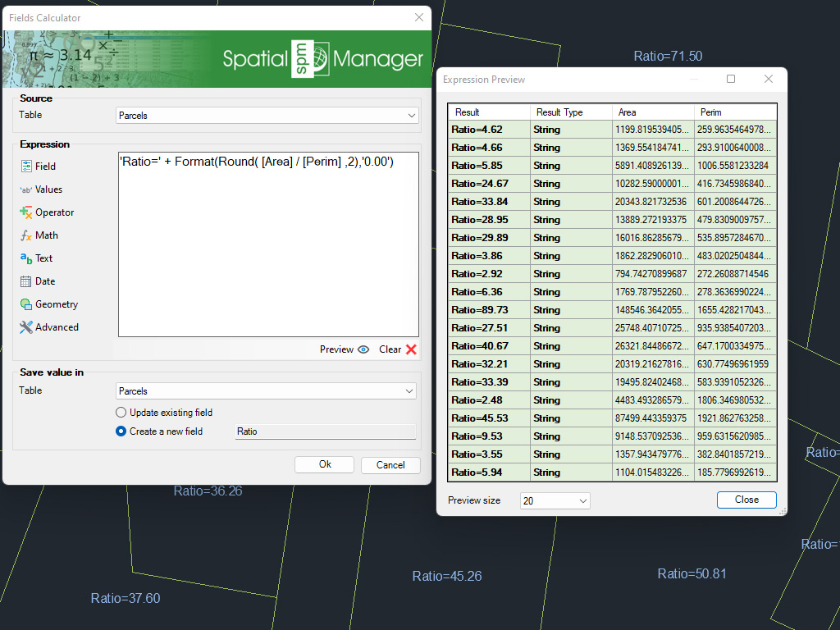The width and height of the screenshot is (840, 630).
Task: Open the Advanced tools icon
Action: coord(25,327)
